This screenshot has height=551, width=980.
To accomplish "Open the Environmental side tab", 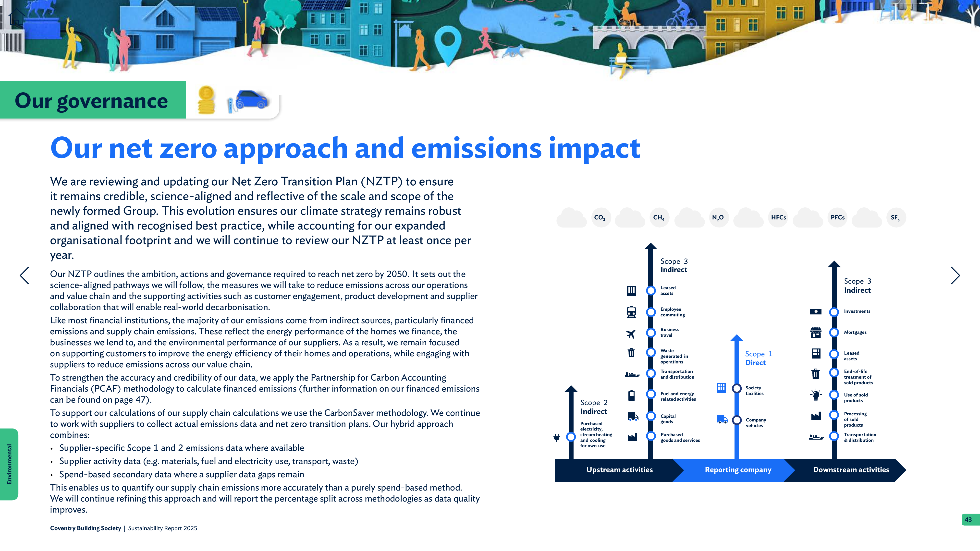I will tap(9, 464).
